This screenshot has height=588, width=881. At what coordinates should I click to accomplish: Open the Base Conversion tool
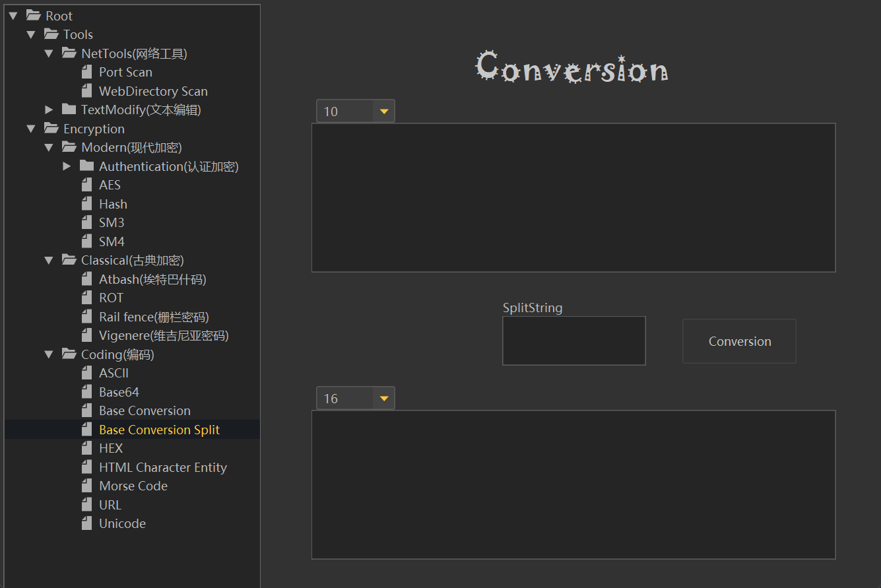(145, 410)
